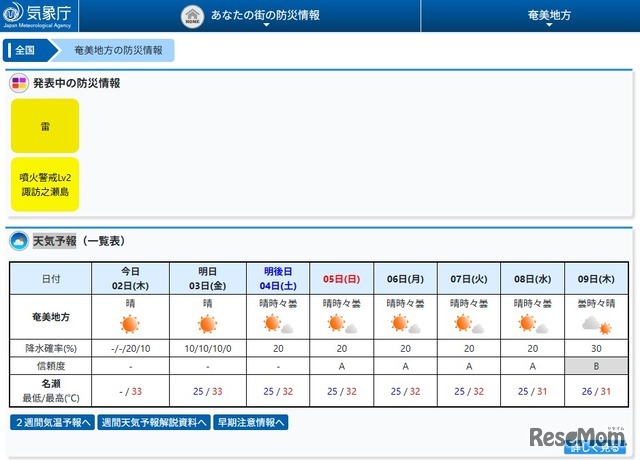The width and height of the screenshot is (640, 460).
Task: Click the weather icon for 06日(月)
Action: coord(405,324)
